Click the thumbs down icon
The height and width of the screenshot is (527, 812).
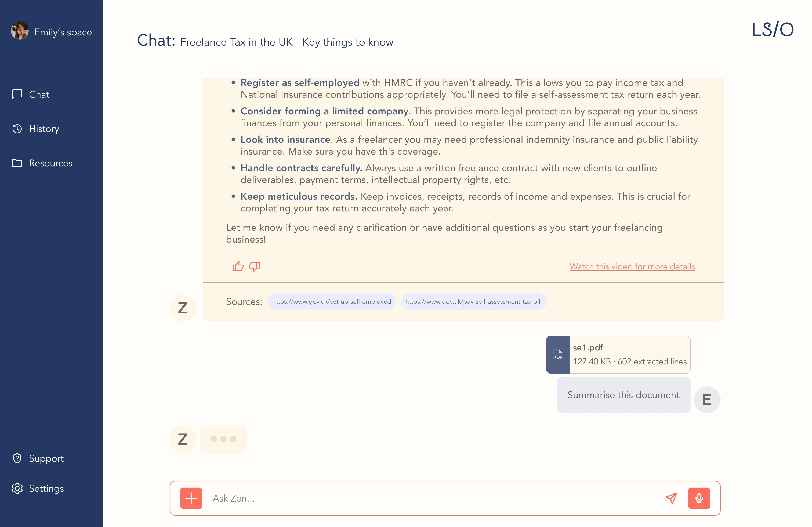[x=255, y=266]
